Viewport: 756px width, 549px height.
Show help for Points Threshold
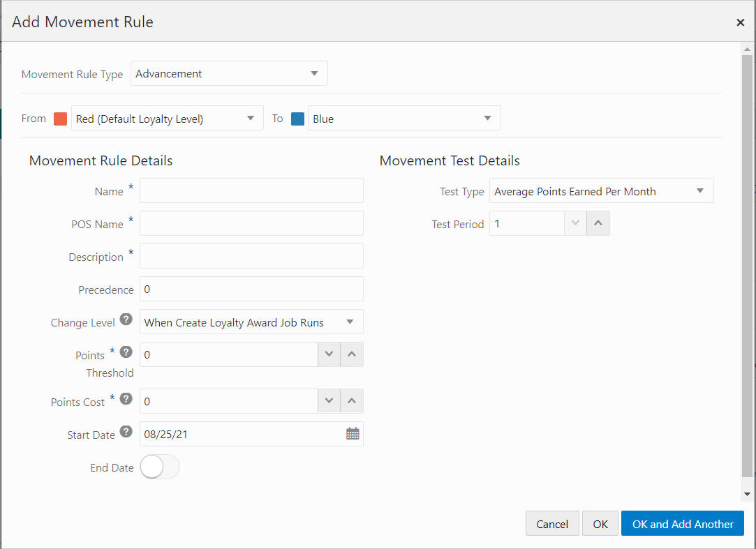click(x=126, y=352)
